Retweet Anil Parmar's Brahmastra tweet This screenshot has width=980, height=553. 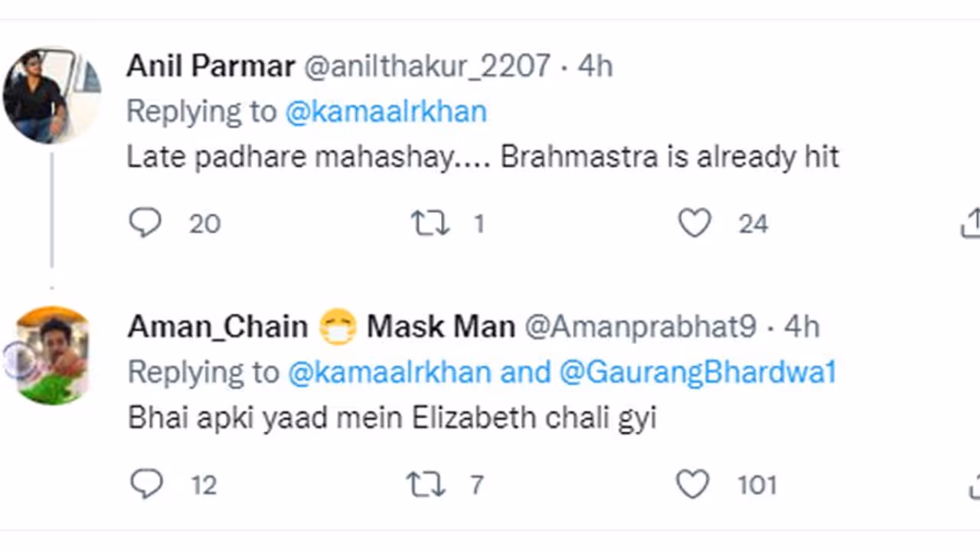[430, 224]
